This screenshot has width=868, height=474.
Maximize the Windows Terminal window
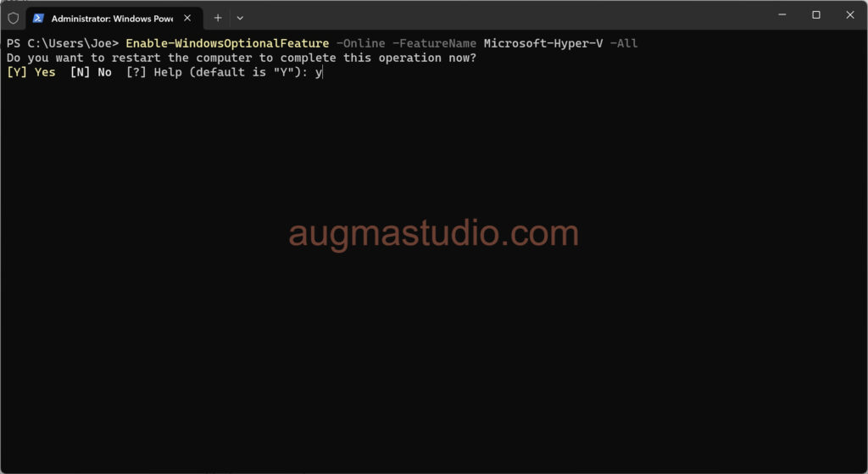815,15
